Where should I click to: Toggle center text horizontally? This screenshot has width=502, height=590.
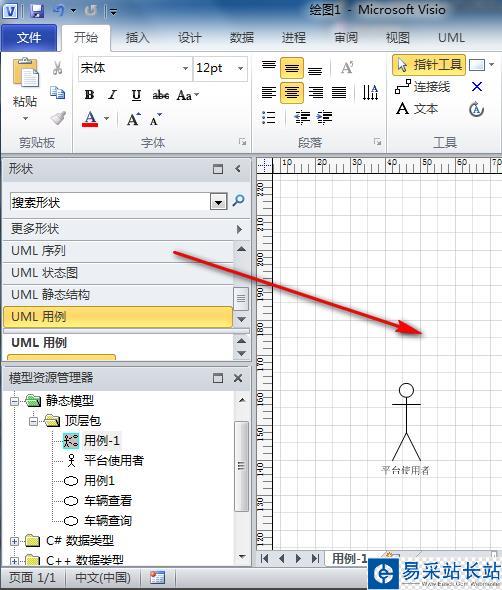[x=292, y=93]
